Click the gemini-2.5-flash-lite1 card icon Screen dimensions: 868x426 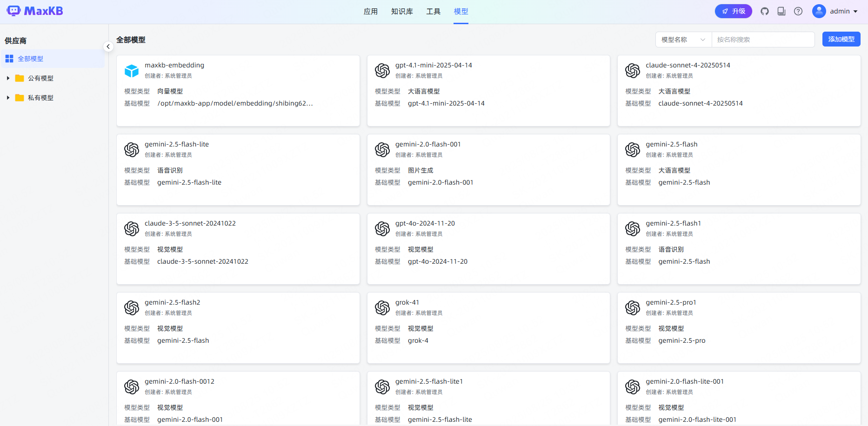[x=382, y=387]
